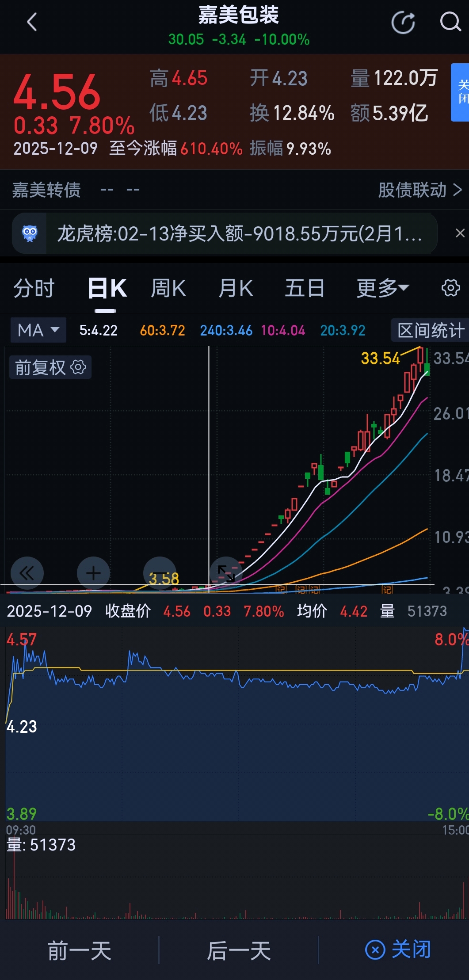Zoom out chart with minus button
The image size is (469, 980).
[160, 573]
